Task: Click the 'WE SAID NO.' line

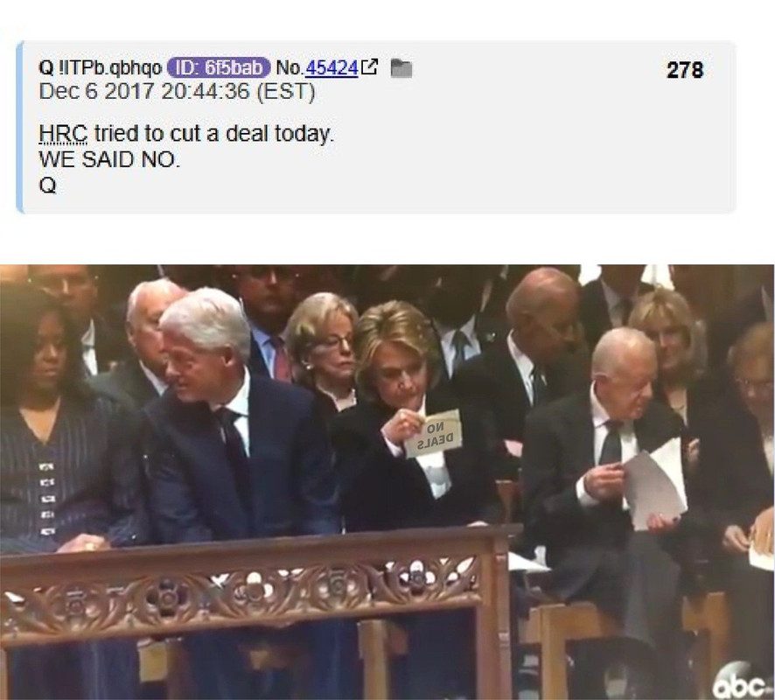Action: point(109,159)
